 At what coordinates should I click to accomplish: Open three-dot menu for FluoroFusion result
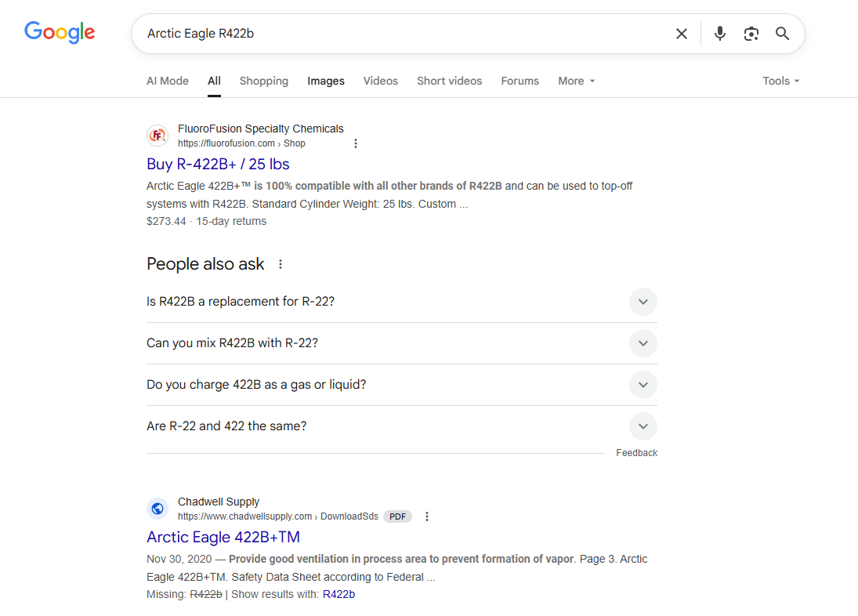tap(356, 143)
